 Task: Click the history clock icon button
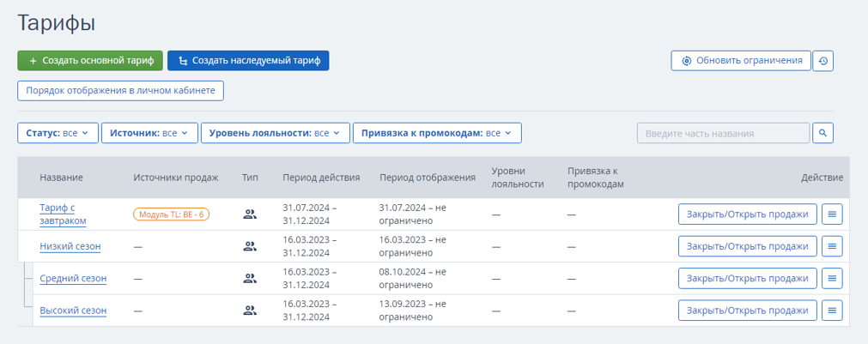pyautogui.click(x=822, y=61)
